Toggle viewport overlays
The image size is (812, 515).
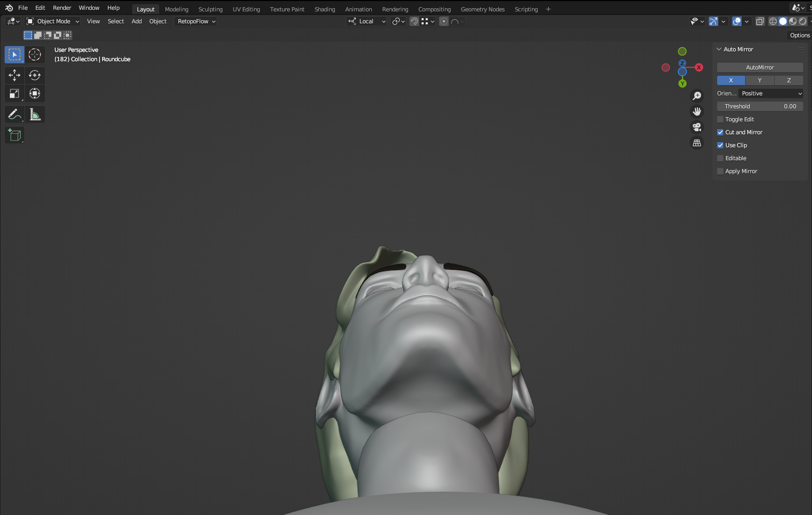pos(737,21)
